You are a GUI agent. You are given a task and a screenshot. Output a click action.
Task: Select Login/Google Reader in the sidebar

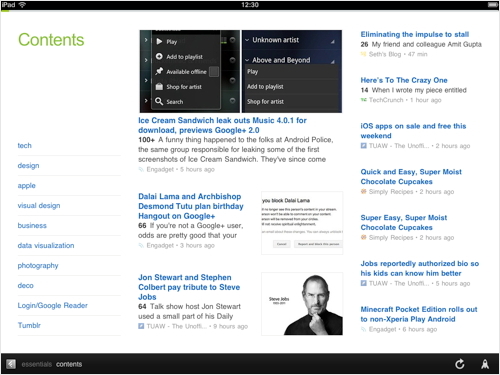(x=53, y=305)
